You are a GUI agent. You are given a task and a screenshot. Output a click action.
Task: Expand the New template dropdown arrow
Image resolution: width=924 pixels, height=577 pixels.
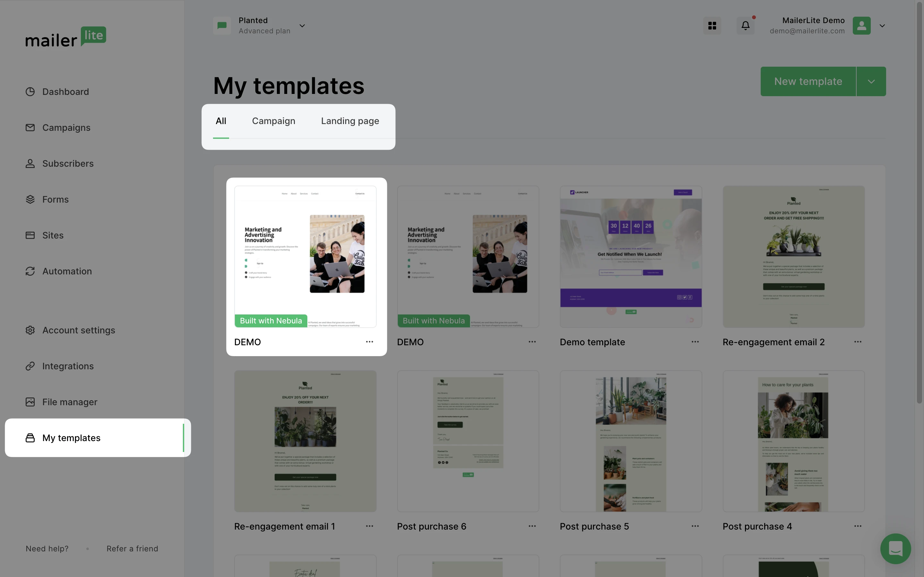coord(871,81)
